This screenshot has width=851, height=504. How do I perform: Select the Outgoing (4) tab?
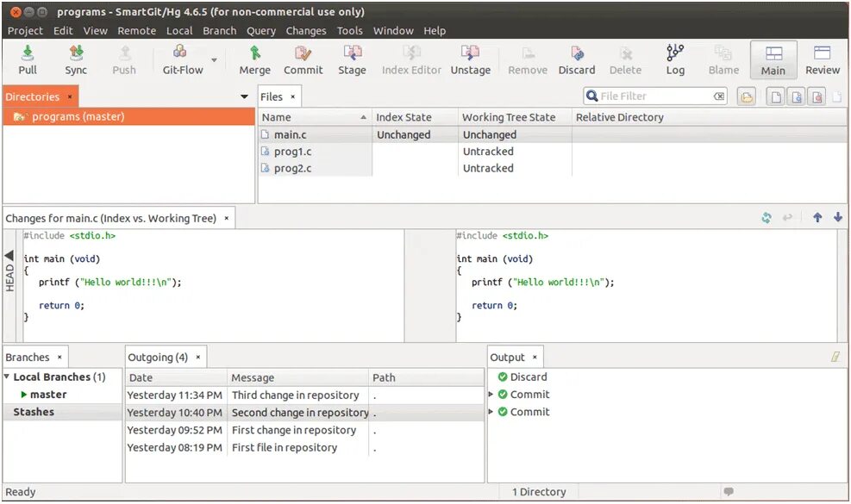point(158,357)
